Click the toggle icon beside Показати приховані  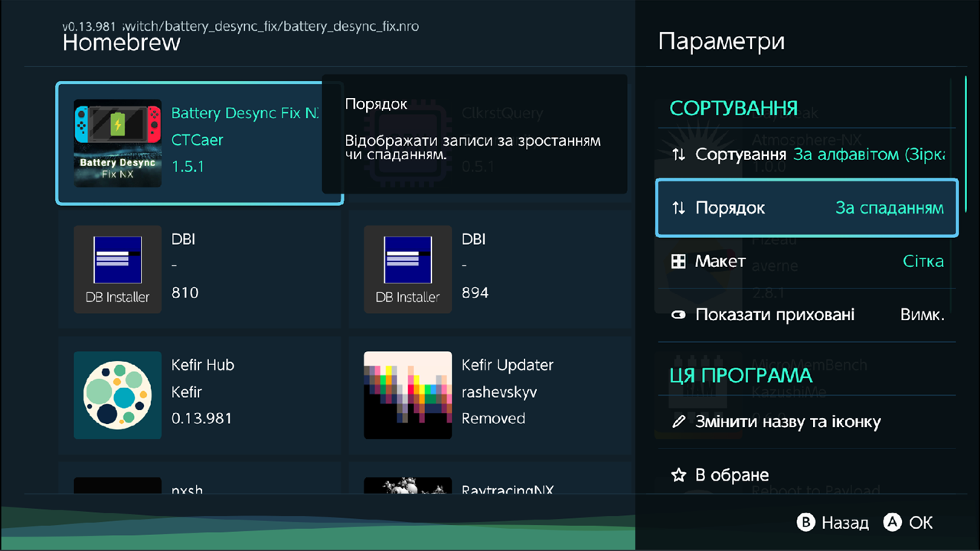(x=678, y=315)
